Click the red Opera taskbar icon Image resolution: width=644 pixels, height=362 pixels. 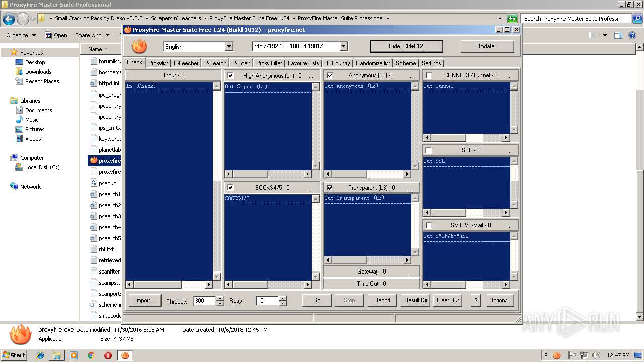point(108,355)
